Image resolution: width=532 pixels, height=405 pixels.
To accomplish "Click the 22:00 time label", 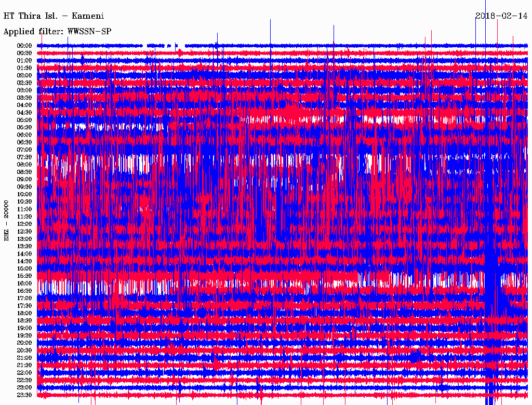I will (x=24, y=372).
